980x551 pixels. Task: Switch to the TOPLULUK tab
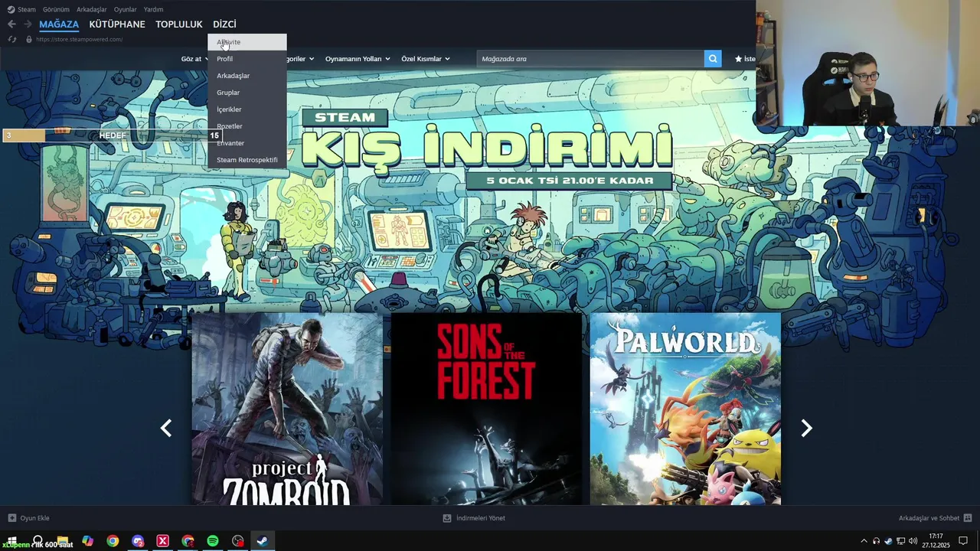[179, 24]
